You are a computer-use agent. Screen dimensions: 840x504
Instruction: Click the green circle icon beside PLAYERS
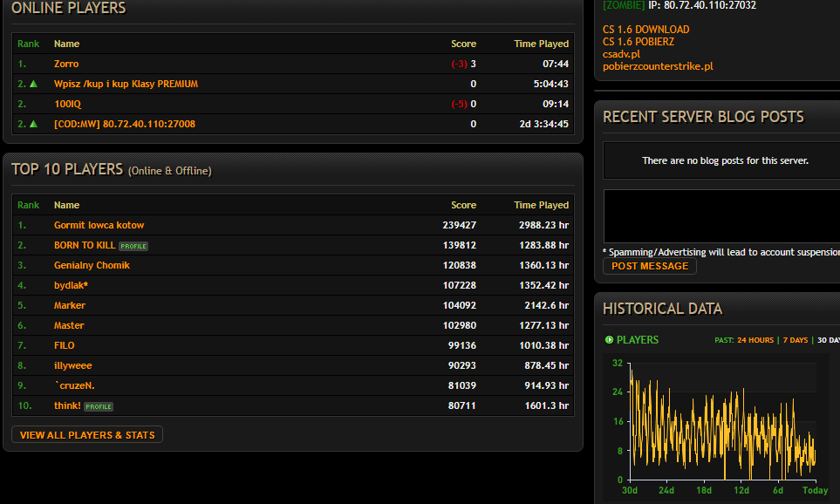point(609,340)
